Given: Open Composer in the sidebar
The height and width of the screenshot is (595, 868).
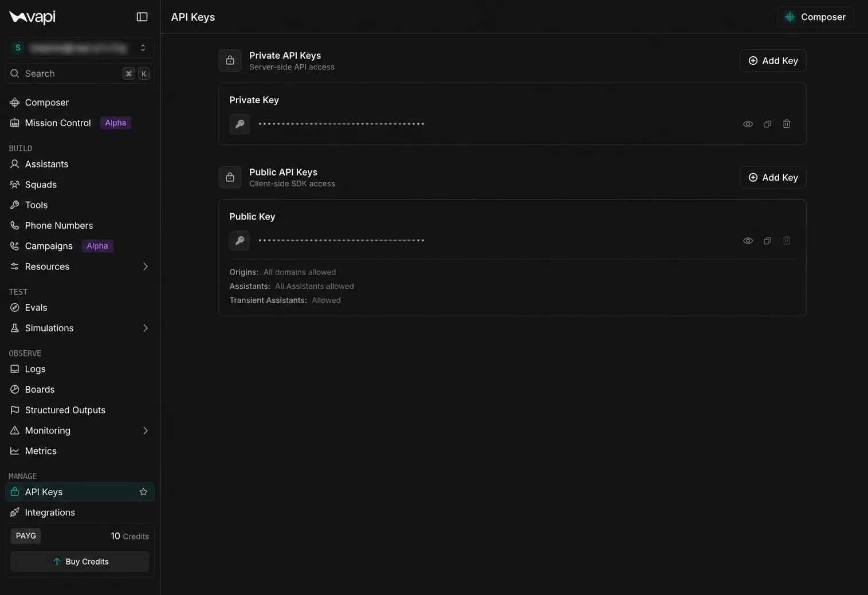Looking at the screenshot, I should tap(80, 103).
